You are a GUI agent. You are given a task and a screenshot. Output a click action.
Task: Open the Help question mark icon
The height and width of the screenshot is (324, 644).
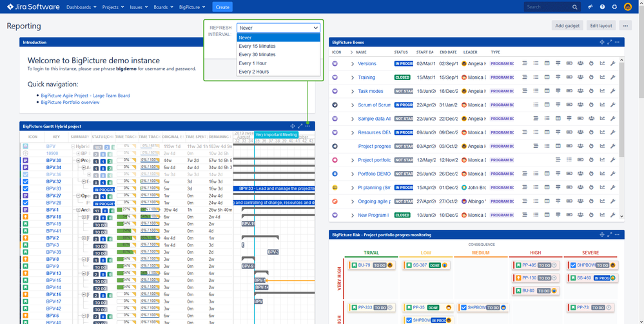click(x=602, y=7)
